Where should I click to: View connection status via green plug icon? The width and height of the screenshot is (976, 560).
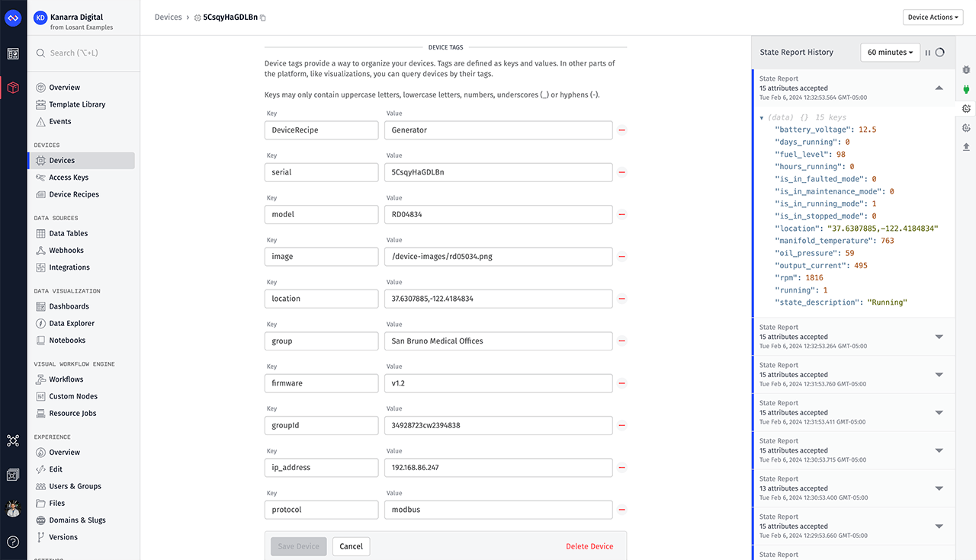965,89
